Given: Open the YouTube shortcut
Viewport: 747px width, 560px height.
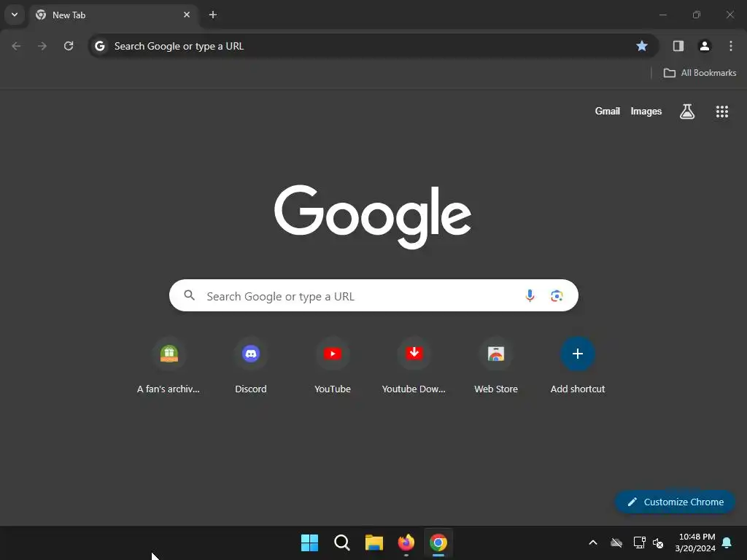Looking at the screenshot, I should [x=333, y=366].
